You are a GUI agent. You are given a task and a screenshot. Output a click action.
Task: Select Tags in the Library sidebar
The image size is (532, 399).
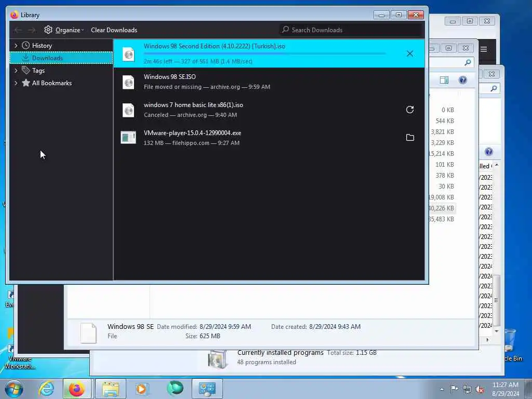[38, 71]
